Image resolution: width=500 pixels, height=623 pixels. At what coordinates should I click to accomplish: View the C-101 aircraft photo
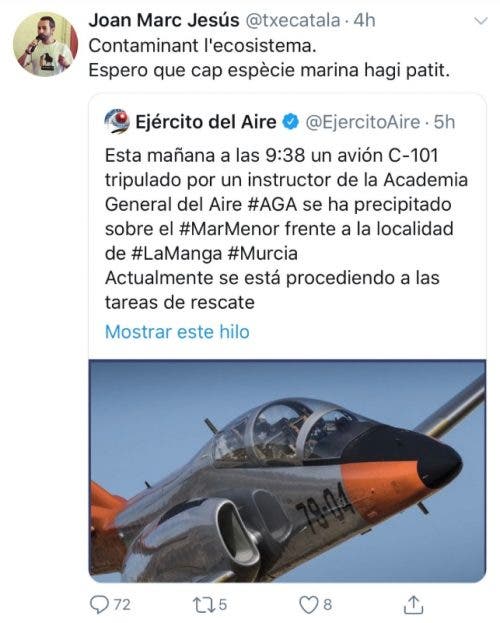(287, 471)
